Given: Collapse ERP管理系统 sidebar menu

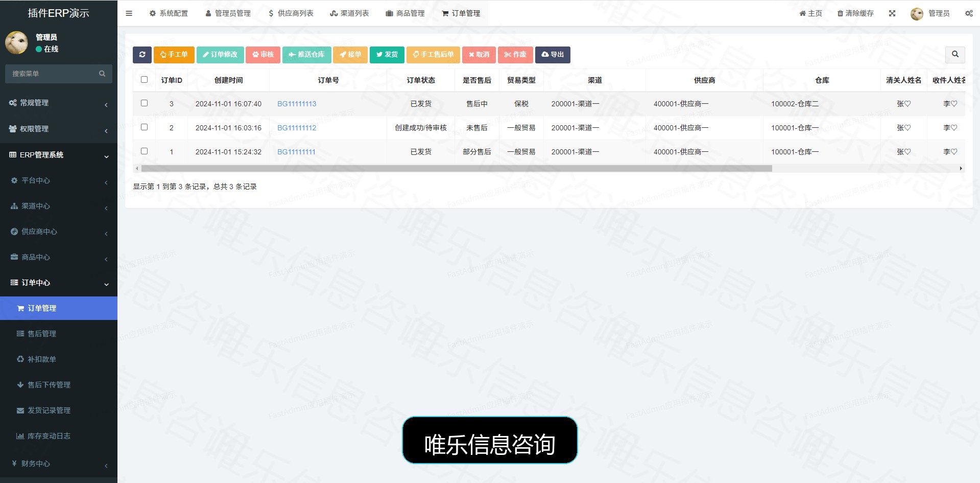Looking at the screenshot, I should click(x=59, y=155).
